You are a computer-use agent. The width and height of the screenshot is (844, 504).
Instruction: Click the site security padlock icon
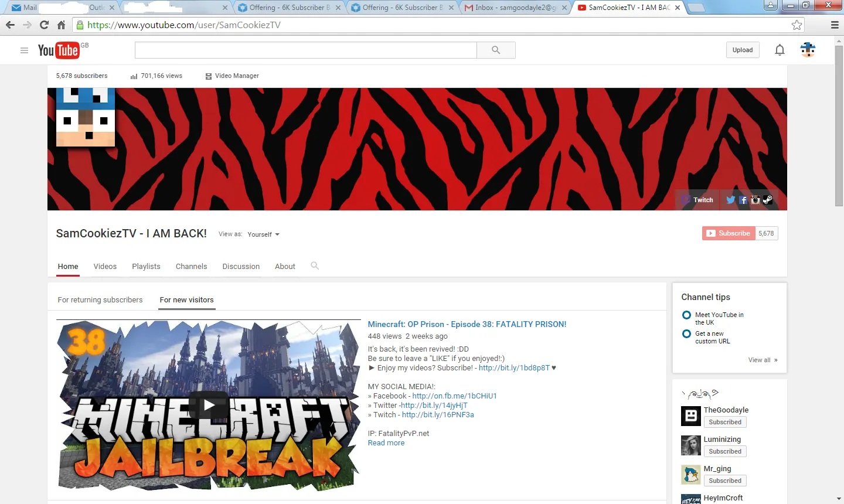click(x=80, y=25)
